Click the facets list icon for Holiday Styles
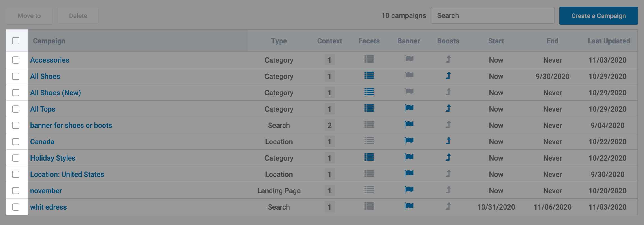644x225 pixels. (x=369, y=157)
